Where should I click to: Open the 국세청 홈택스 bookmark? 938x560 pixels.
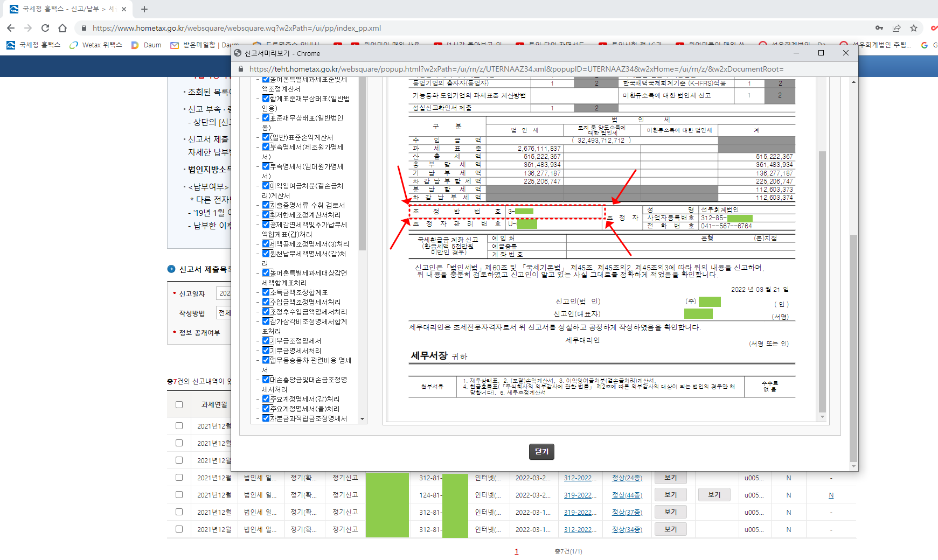pyautogui.click(x=34, y=45)
